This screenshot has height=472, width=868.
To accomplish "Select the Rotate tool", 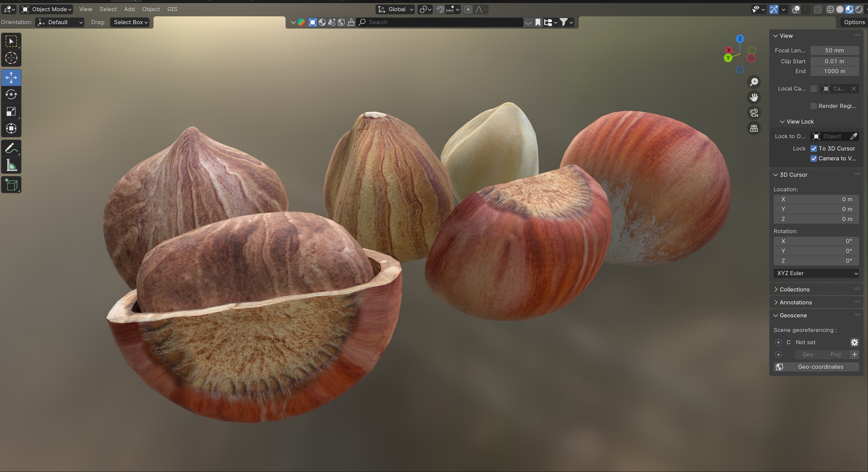I will 11,94.
